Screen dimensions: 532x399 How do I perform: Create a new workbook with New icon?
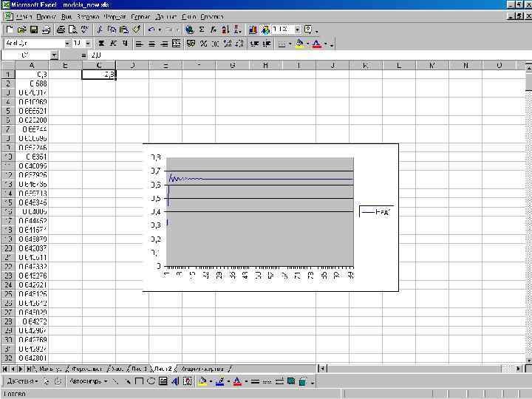click(x=10, y=30)
